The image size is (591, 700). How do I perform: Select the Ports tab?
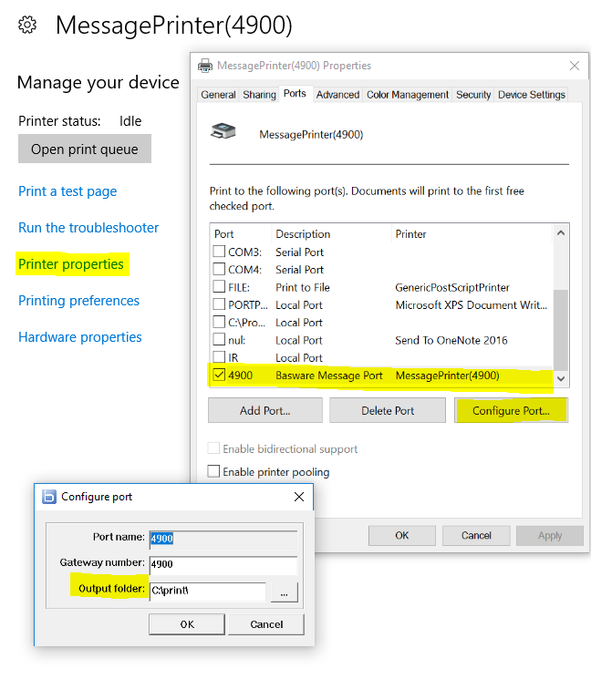coord(295,93)
